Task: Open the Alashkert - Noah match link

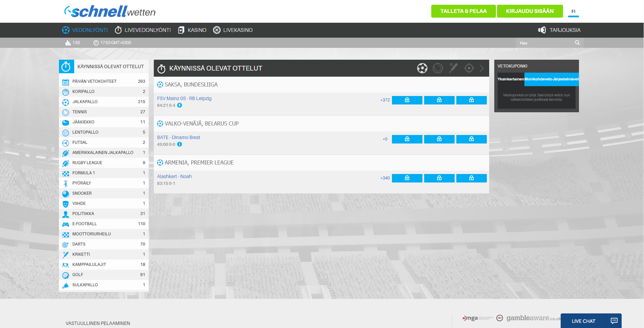Action: click(x=174, y=176)
